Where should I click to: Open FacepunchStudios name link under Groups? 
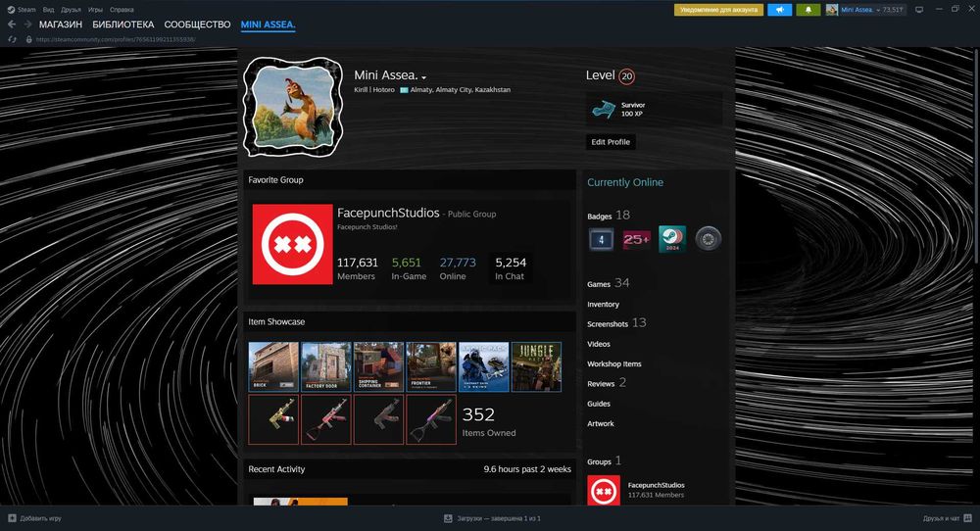click(657, 485)
